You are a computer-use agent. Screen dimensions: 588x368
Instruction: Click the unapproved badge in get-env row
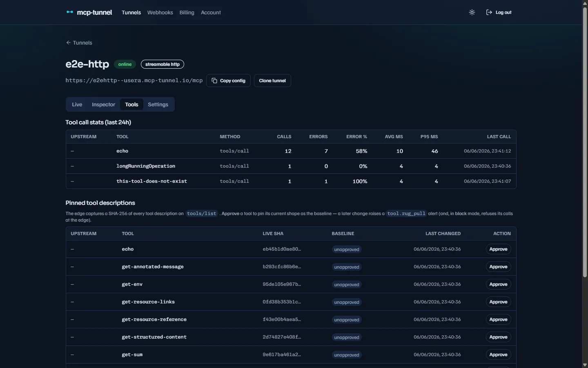[x=347, y=285]
